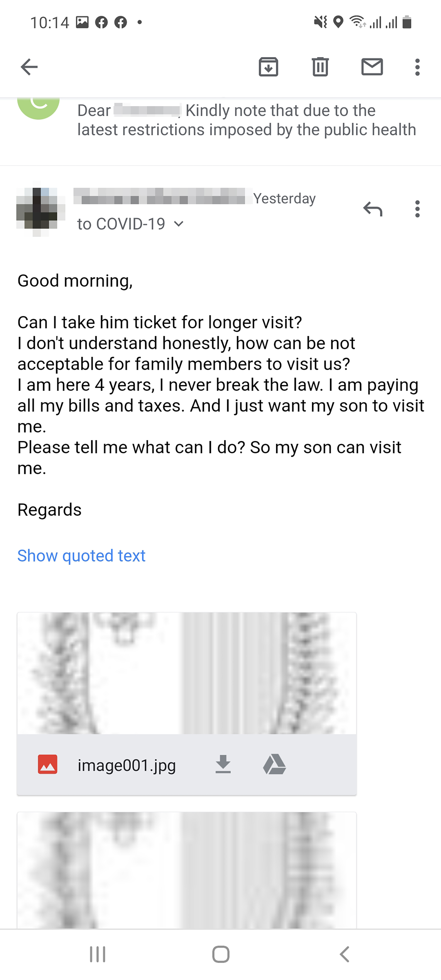Mark the email as unread
The image size is (441, 980).
(372, 67)
